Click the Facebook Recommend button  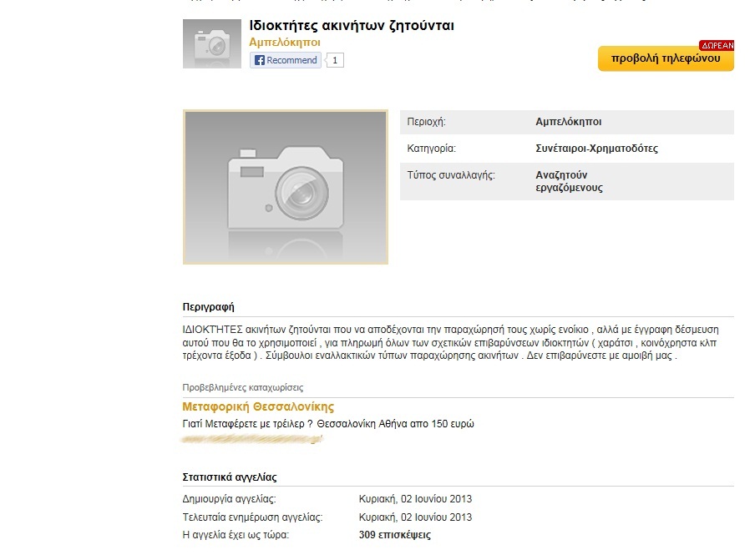click(286, 60)
